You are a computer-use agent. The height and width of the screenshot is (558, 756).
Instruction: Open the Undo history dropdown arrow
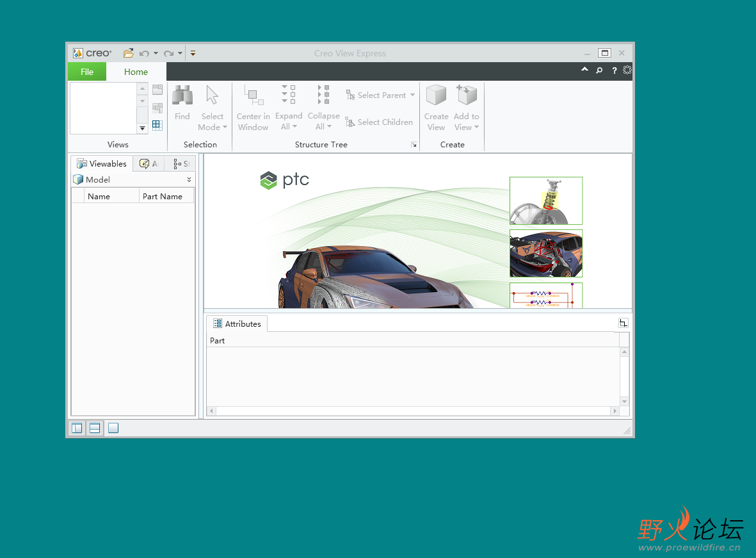click(x=156, y=53)
